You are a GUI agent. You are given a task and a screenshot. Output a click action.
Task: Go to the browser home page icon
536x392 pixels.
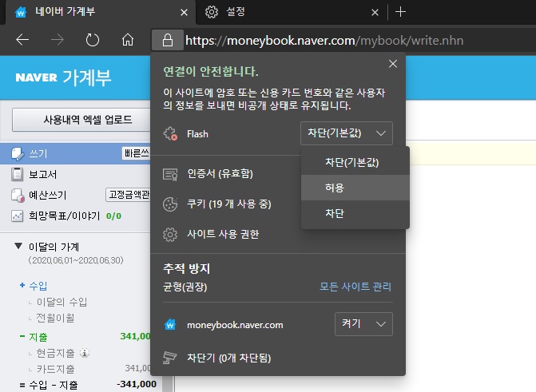tap(128, 40)
